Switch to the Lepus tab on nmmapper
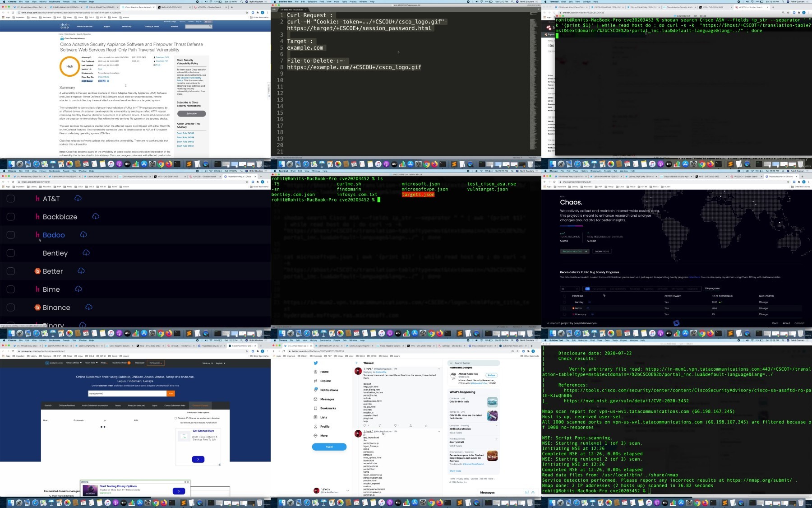Viewport: 812px width, 508px height. pyautogui.click(x=155, y=405)
